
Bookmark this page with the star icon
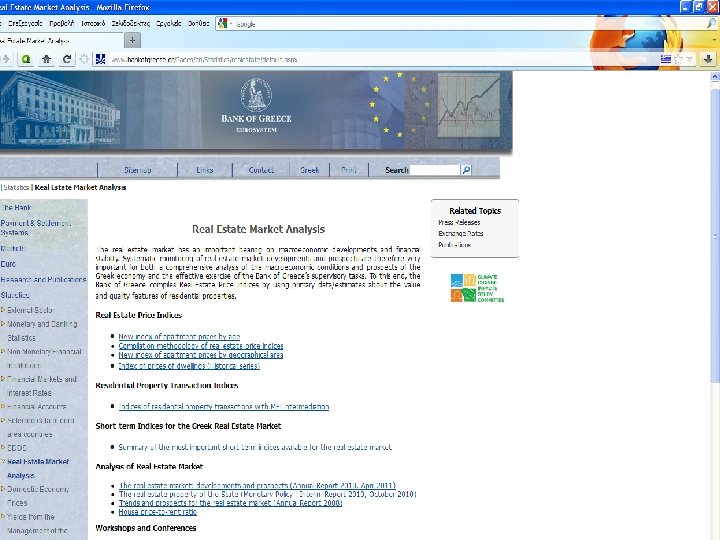(x=679, y=59)
